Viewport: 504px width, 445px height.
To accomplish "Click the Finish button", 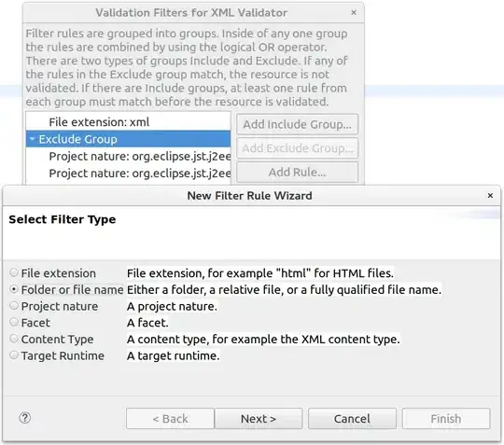I will (446, 419).
